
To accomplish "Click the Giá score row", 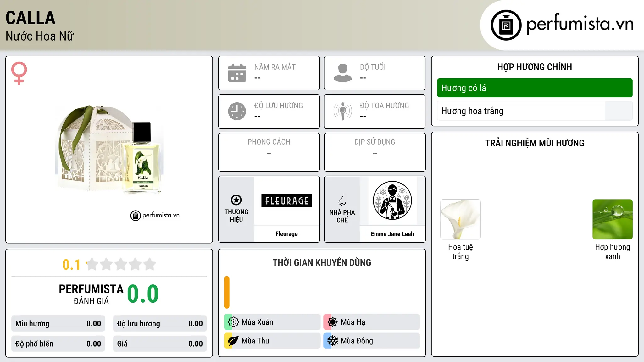I will [x=160, y=344].
